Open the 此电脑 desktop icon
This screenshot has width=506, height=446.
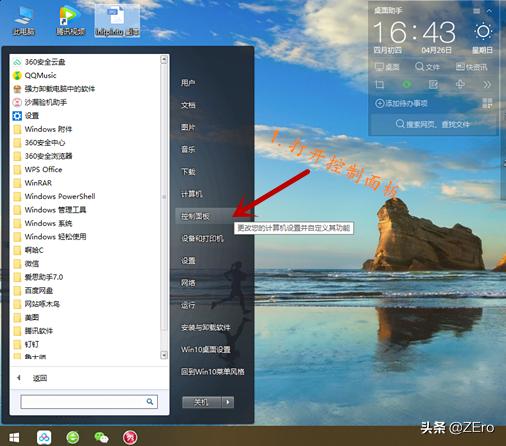23,21
